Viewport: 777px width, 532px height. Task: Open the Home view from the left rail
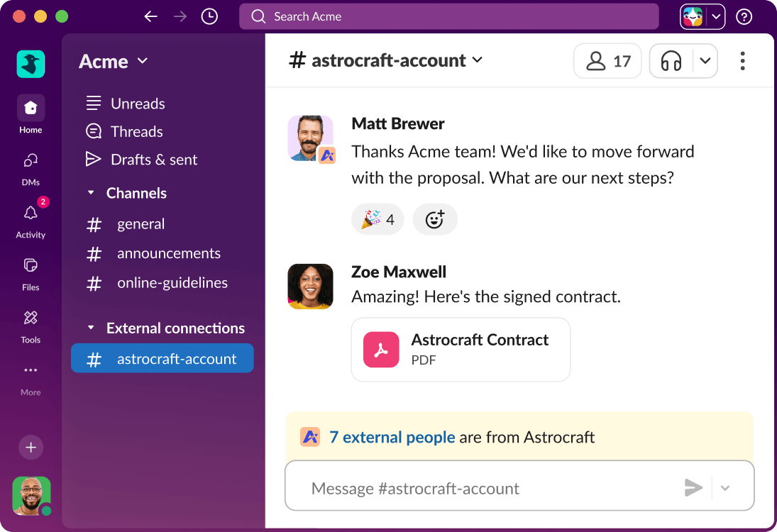[x=30, y=108]
